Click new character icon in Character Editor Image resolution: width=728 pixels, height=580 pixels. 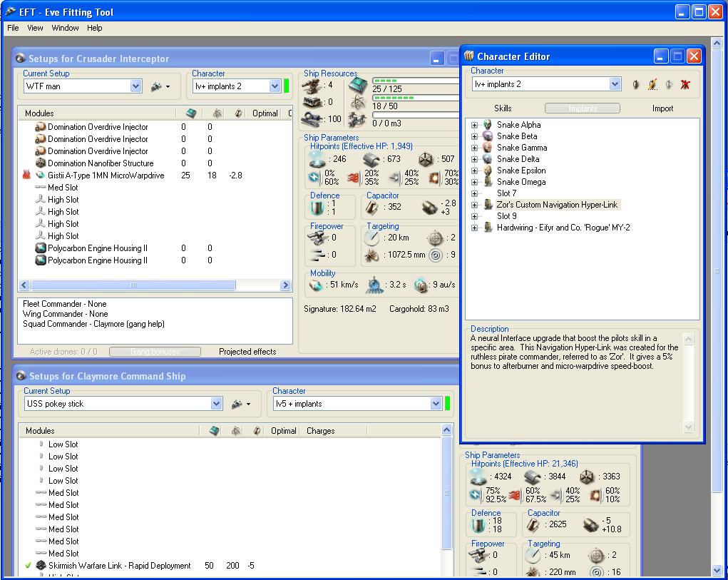(x=635, y=84)
